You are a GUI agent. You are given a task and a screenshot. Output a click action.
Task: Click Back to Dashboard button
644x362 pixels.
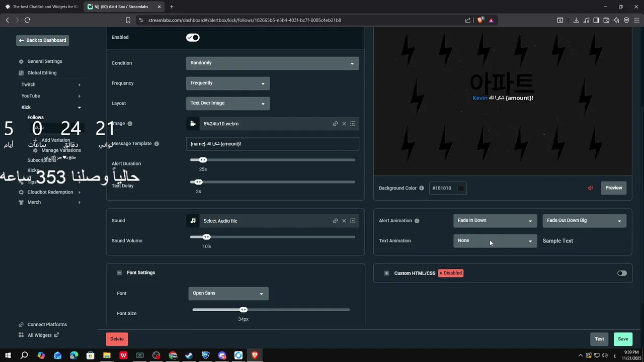click(x=42, y=40)
